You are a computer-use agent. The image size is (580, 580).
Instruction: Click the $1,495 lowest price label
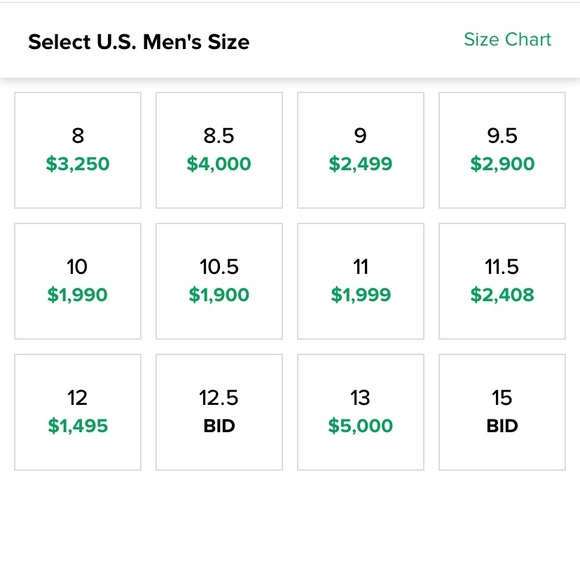(x=78, y=426)
